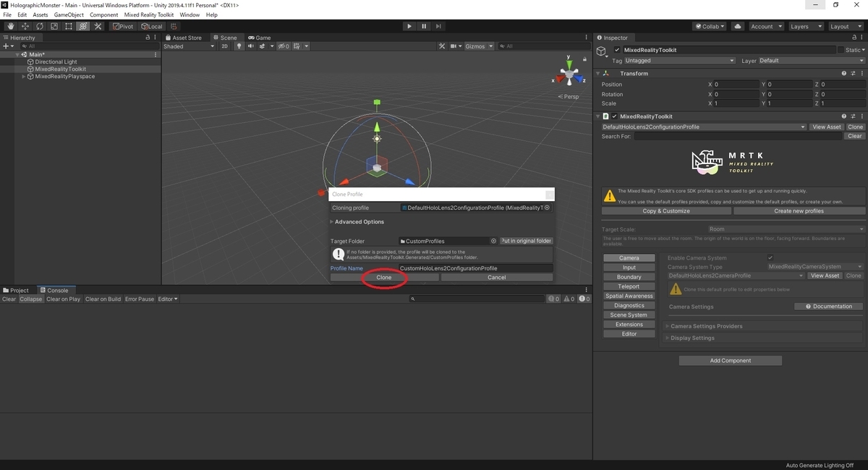Viewport: 868px width, 470px height.
Task: Toggle 2D scene view mode
Action: pyautogui.click(x=225, y=46)
